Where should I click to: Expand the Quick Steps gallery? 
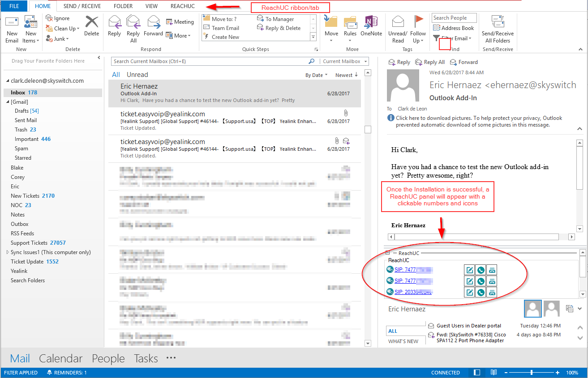[x=313, y=37]
